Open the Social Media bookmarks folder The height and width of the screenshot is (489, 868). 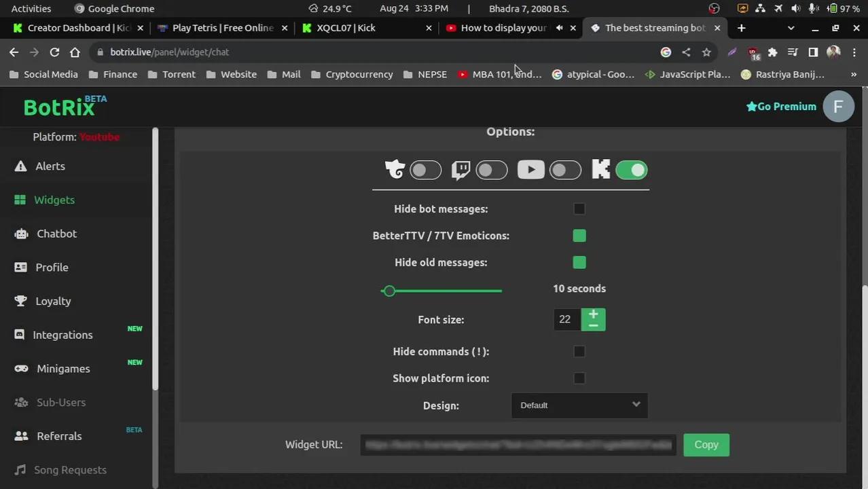point(43,75)
